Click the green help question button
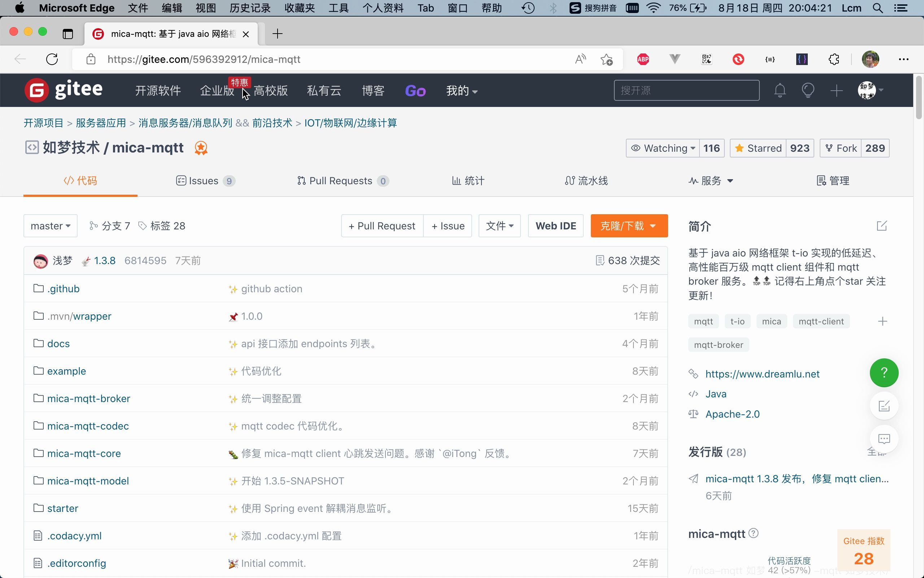 pos(884,373)
